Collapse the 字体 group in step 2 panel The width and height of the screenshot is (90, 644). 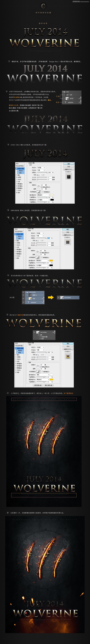(x=63, y=92)
